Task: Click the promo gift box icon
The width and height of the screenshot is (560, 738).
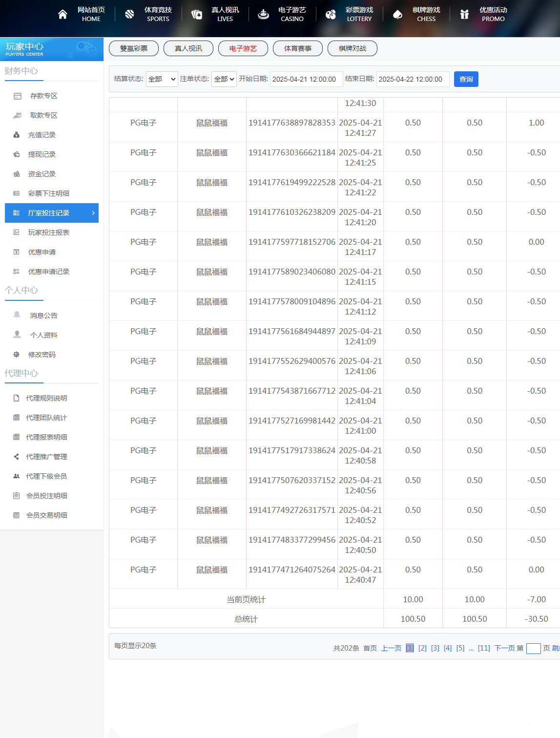Action: (464, 14)
